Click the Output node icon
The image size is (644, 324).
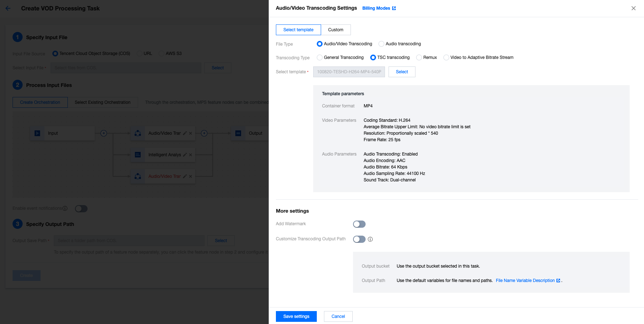(x=238, y=133)
